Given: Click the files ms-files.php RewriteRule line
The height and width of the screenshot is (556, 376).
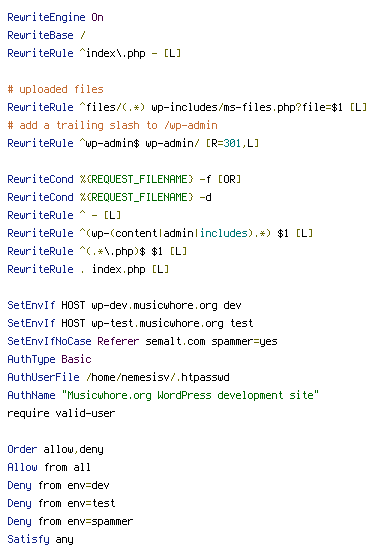Looking at the screenshot, I should pyautogui.click(x=187, y=107).
